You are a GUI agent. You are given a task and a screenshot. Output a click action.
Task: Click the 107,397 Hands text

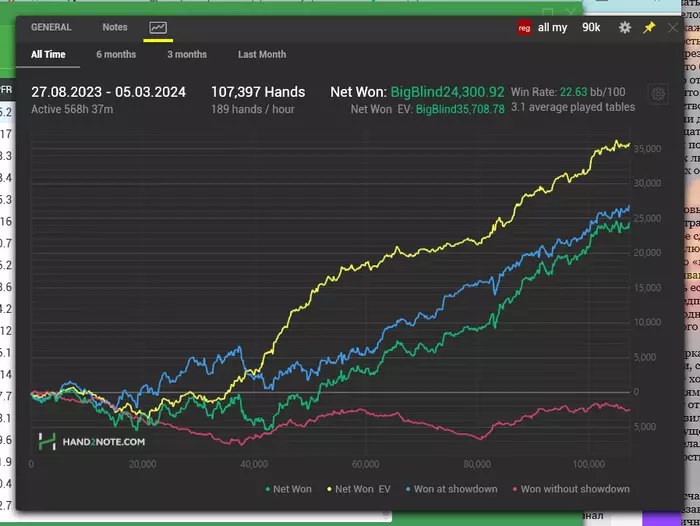(258, 92)
